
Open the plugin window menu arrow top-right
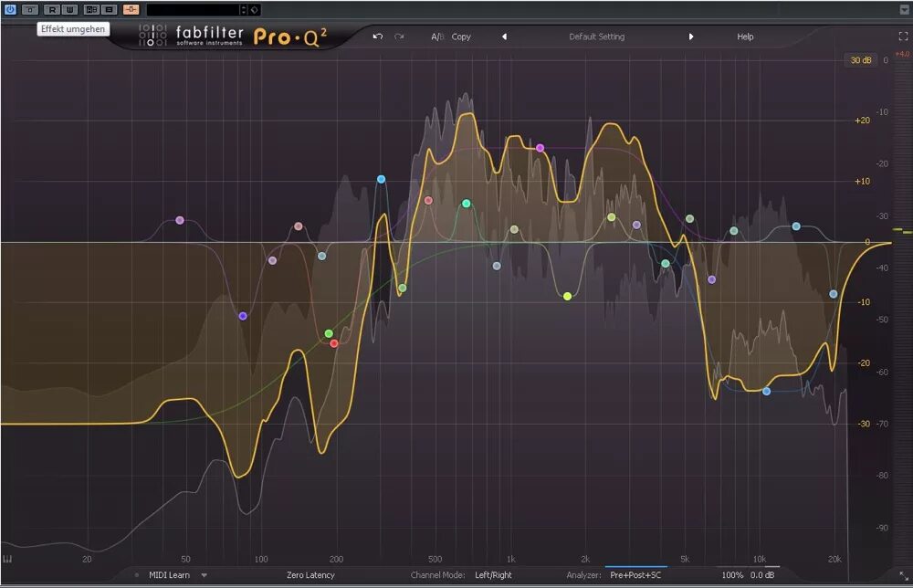[x=904, y=9]
